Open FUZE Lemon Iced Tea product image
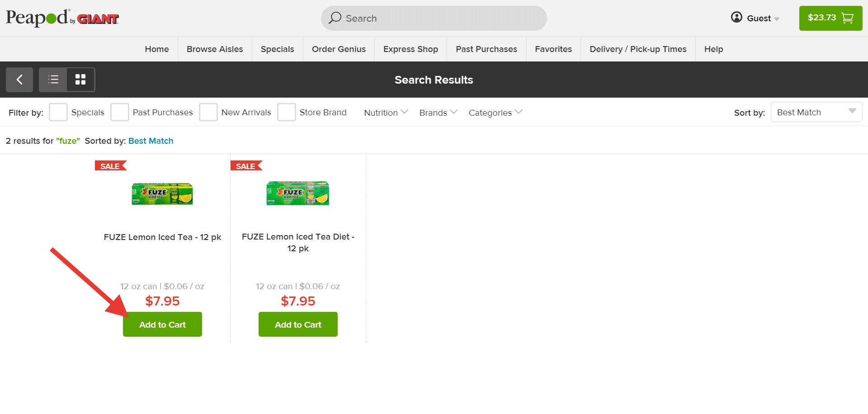The height and width of the screenshot is (414, 868). click(x=162, y=194)
